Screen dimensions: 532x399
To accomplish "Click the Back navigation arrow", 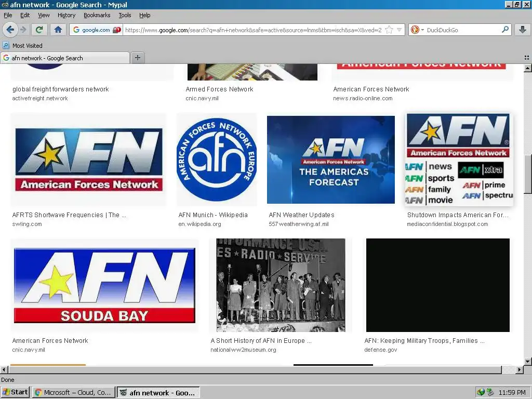I will (x=10, y=30).
